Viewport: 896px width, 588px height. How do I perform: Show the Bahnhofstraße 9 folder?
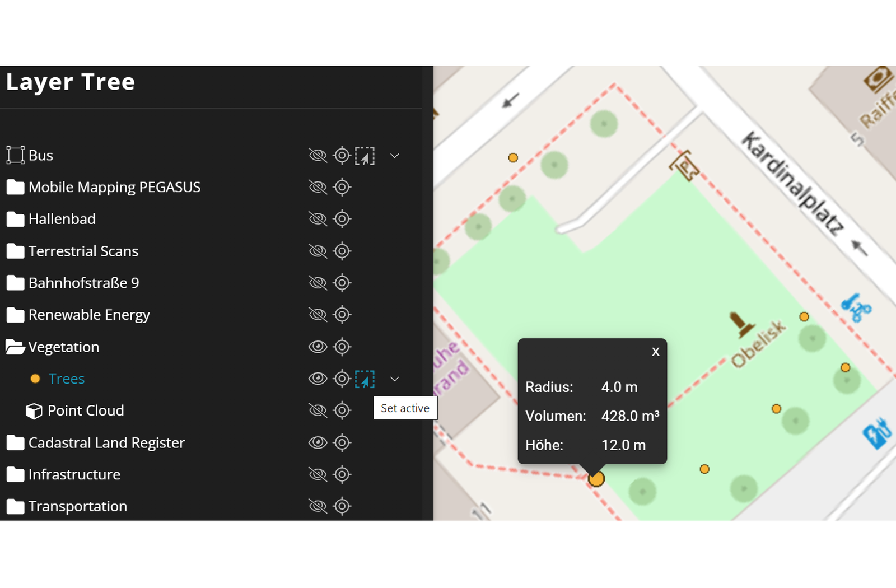(x=318, y=283)
